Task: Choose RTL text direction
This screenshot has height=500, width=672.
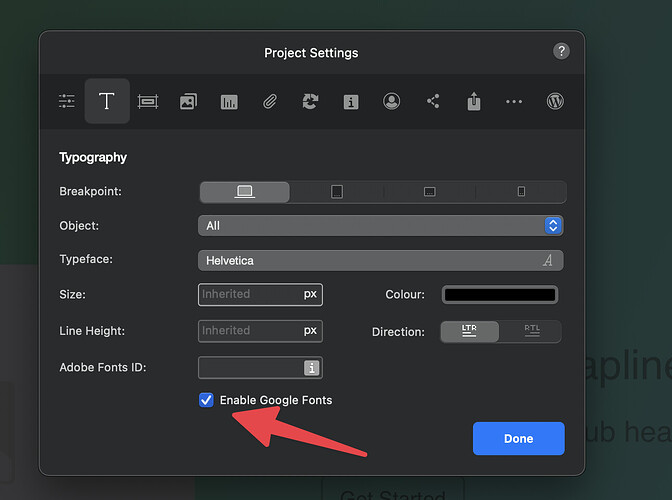Action: (531, 331)
